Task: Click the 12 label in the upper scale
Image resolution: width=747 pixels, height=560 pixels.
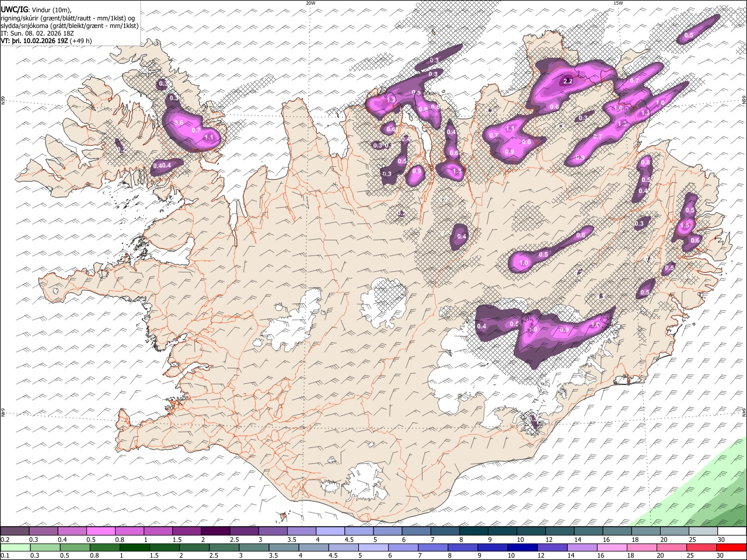Action: pyautogui.click(x=549, y=540)
